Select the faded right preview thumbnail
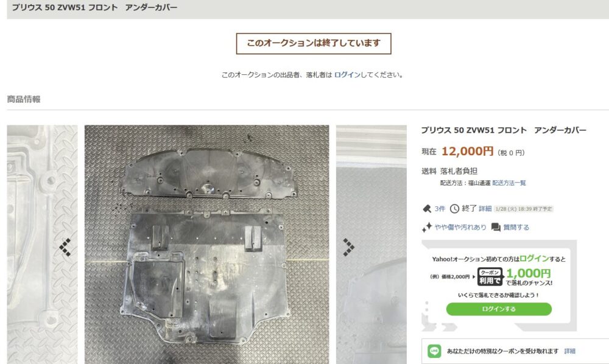The width and height of the screenshot is (609, 364). 371,245
